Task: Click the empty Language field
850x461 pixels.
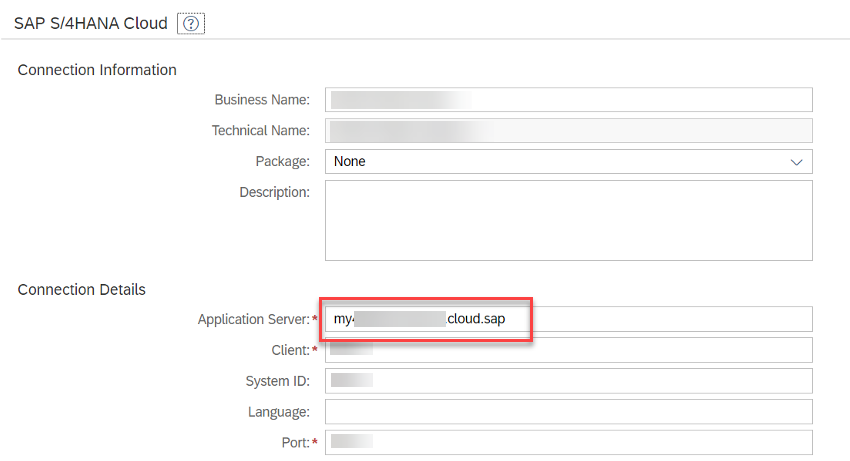Action: pos(569,412)
